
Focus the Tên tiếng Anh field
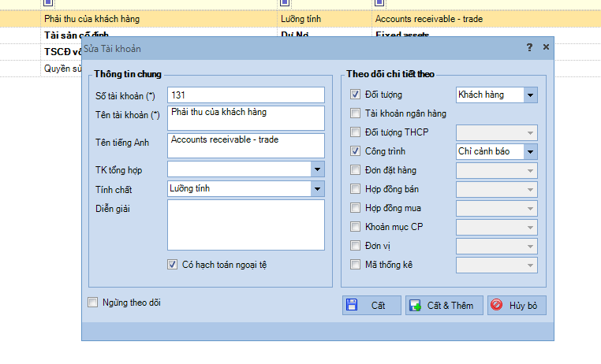(x=245, y=145)
